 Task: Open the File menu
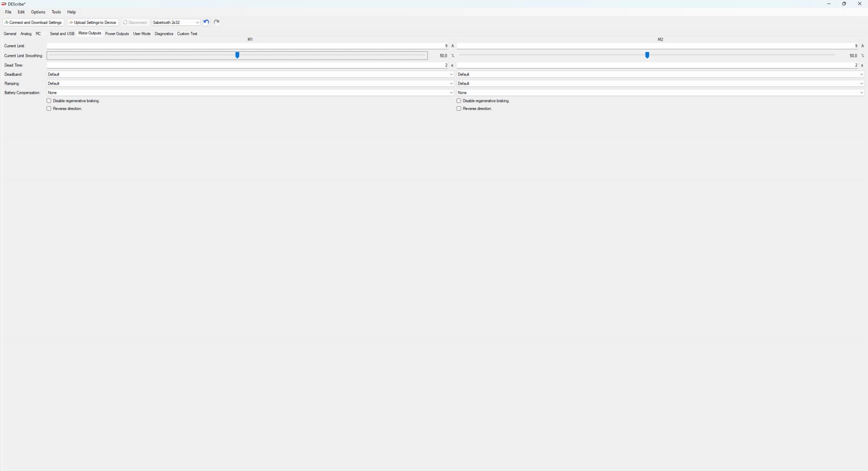8,12
